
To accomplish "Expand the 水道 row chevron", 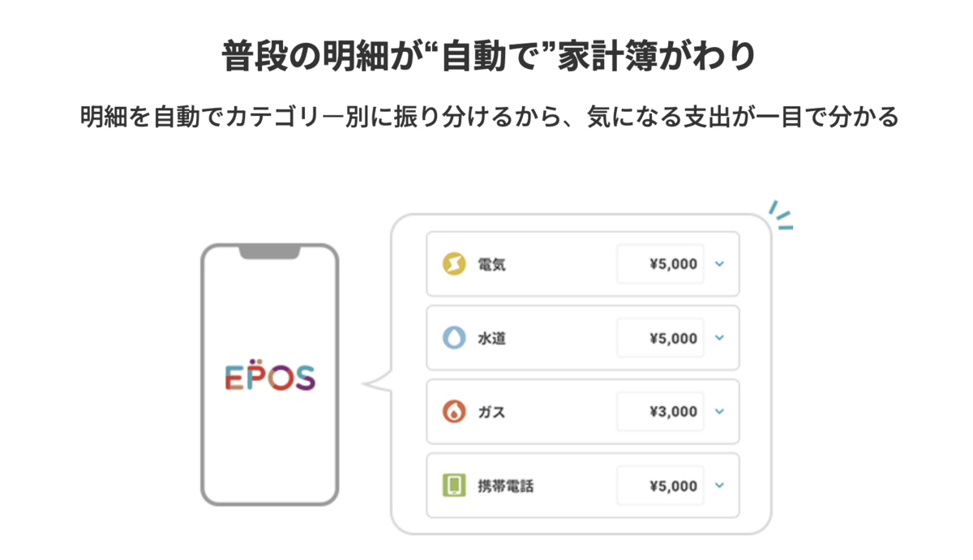I will pyautogui.click(x=719, y=338).
